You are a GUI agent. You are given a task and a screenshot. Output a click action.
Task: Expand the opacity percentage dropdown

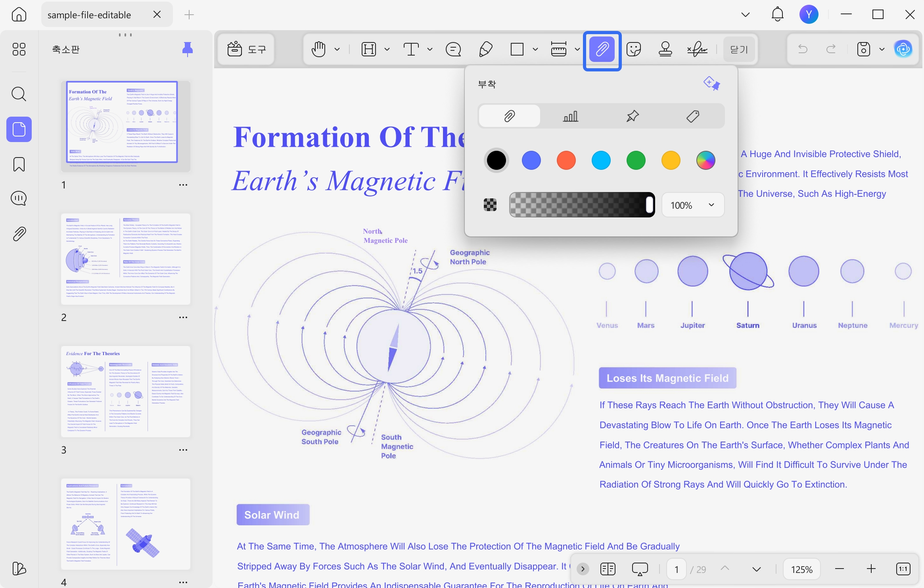pos(693,205)
